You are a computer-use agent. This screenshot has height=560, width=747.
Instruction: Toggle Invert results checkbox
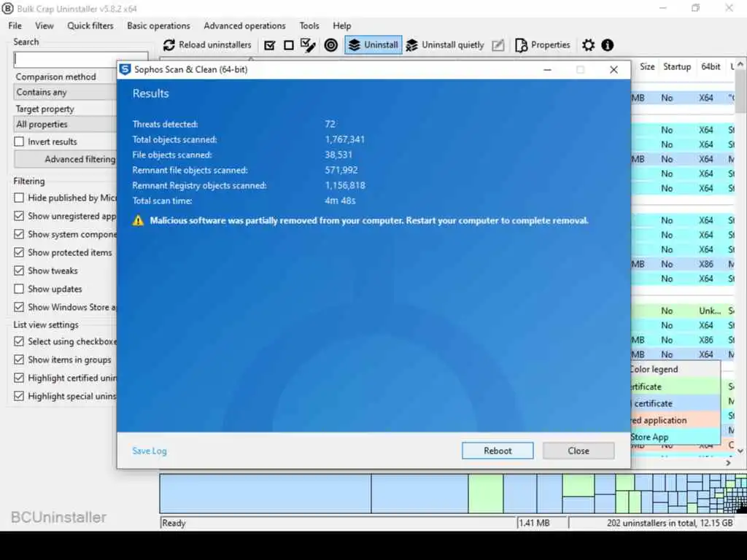19,141
